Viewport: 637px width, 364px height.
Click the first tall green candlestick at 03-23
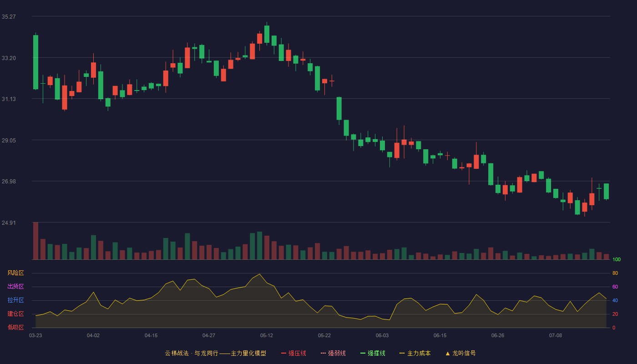point(35,62)
